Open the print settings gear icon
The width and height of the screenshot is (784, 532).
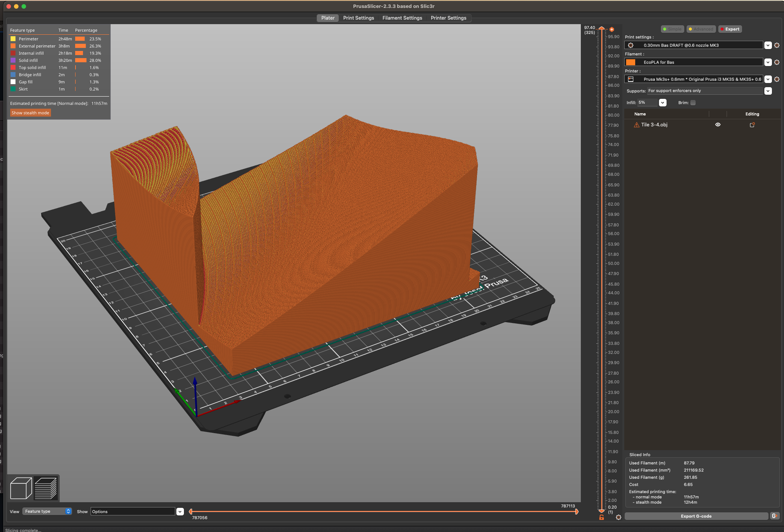pos(777,45)
